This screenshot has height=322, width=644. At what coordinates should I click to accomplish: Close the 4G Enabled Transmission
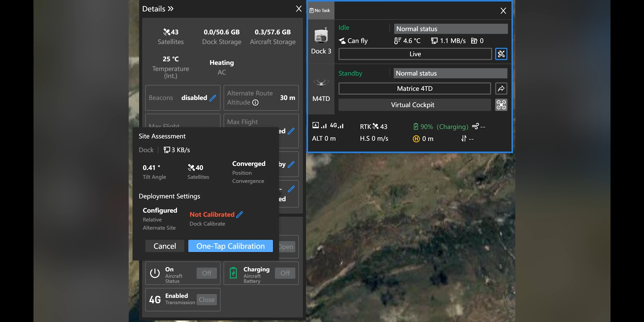point(207,300)
